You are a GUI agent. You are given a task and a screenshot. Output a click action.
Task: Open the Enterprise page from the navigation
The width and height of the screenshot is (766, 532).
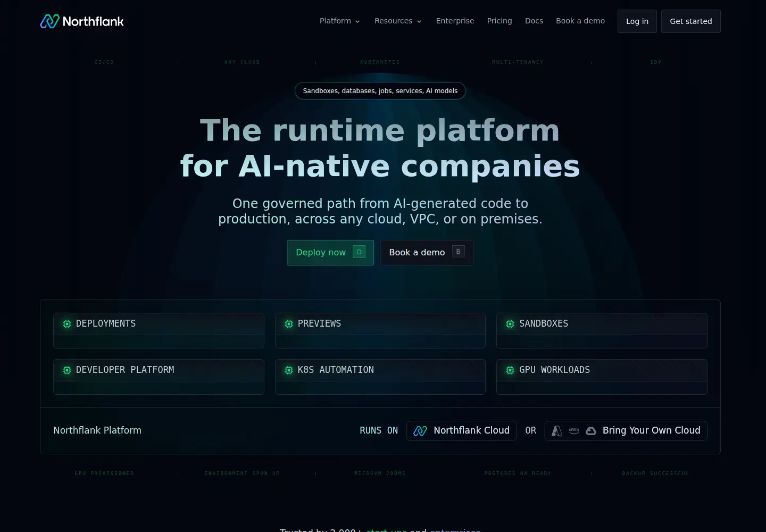(x=455, y=21)
